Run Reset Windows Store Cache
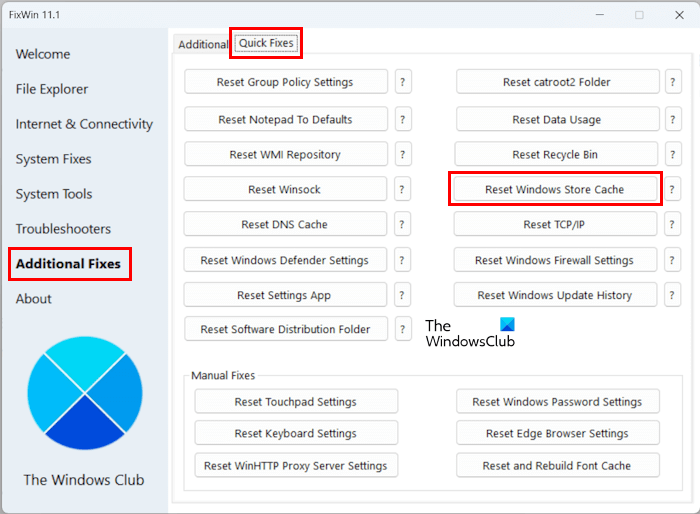The width and height of the screenshot is (700, 514). pyautogui.click(x=555, y=189)
